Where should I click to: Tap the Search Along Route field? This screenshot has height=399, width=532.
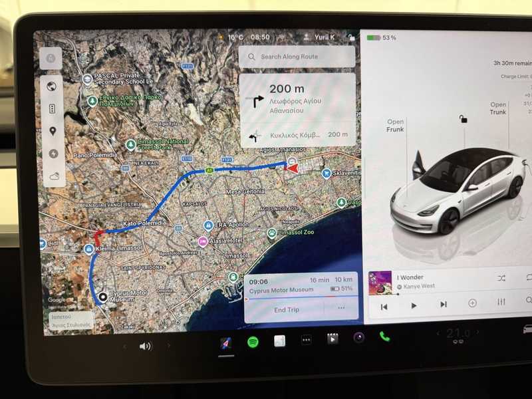297,57
